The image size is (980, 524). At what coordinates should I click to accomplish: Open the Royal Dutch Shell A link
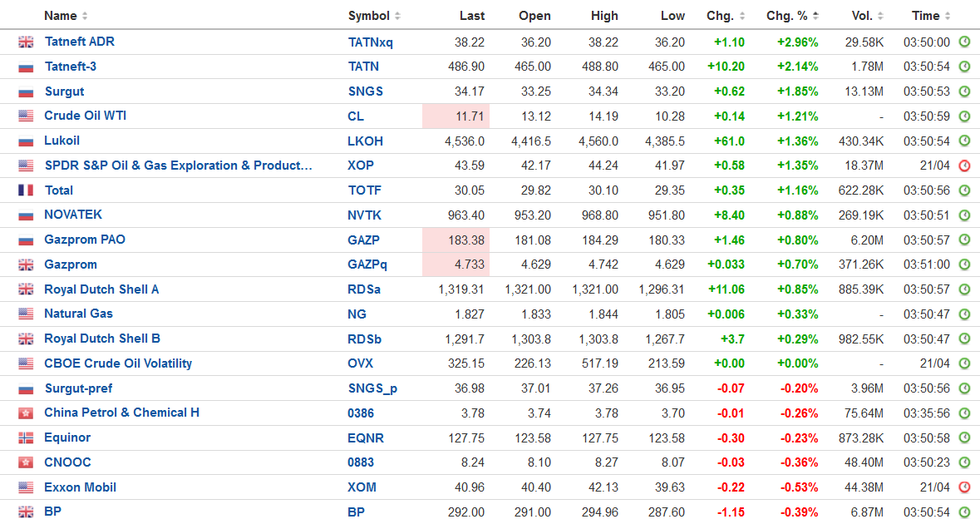[x=101, y=289]
